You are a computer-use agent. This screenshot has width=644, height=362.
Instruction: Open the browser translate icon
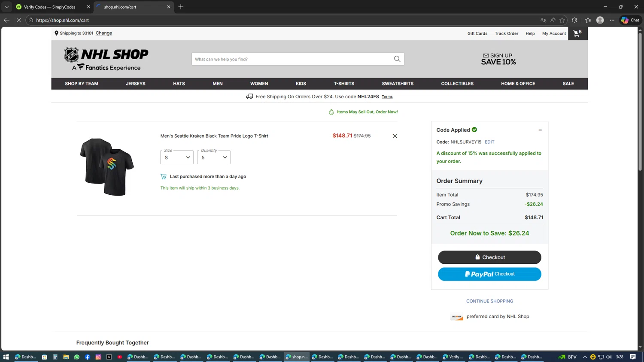[543, 20]
